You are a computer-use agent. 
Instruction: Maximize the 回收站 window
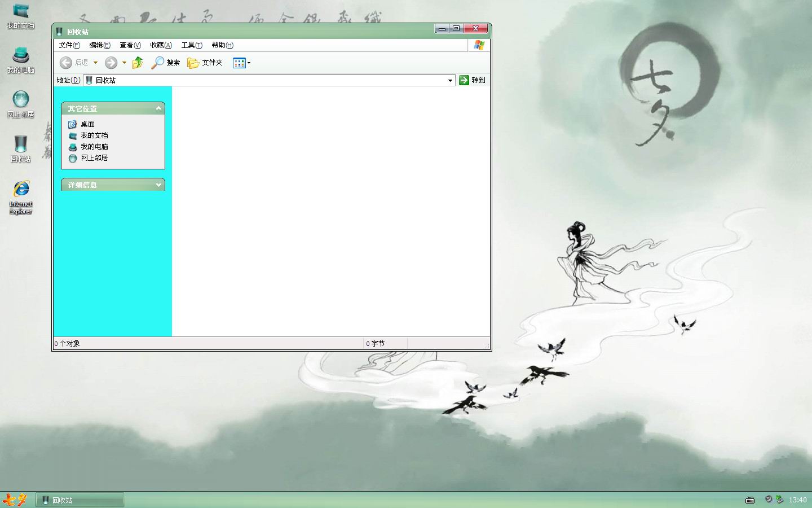(x=456, y=28)
